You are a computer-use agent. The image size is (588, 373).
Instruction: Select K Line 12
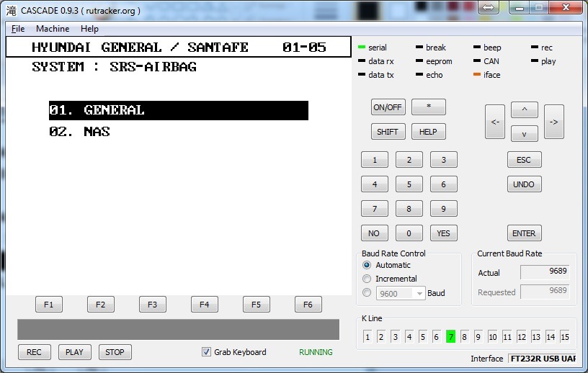point(522,337)
